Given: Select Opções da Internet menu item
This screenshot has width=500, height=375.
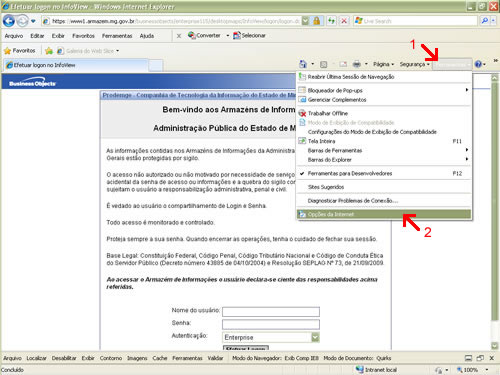Looking at the screenshot, I should coord(384,214).
